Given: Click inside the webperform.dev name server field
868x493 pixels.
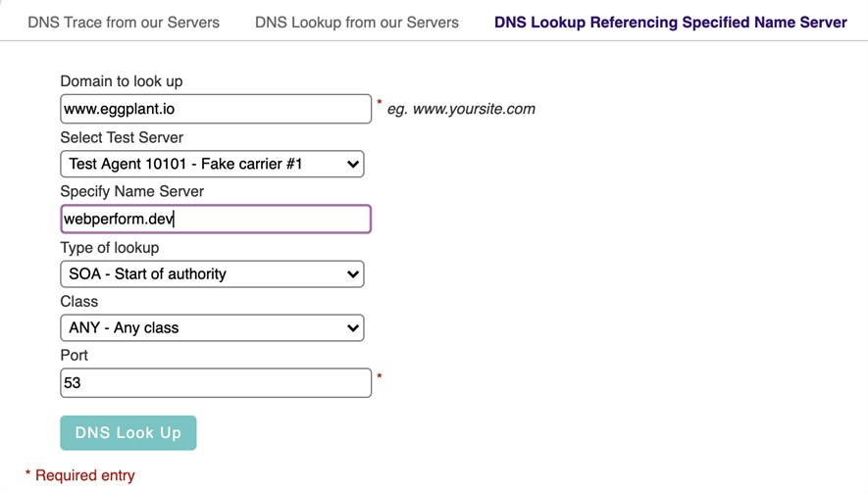Looking at the screenshot, I should tap(216, 220).
